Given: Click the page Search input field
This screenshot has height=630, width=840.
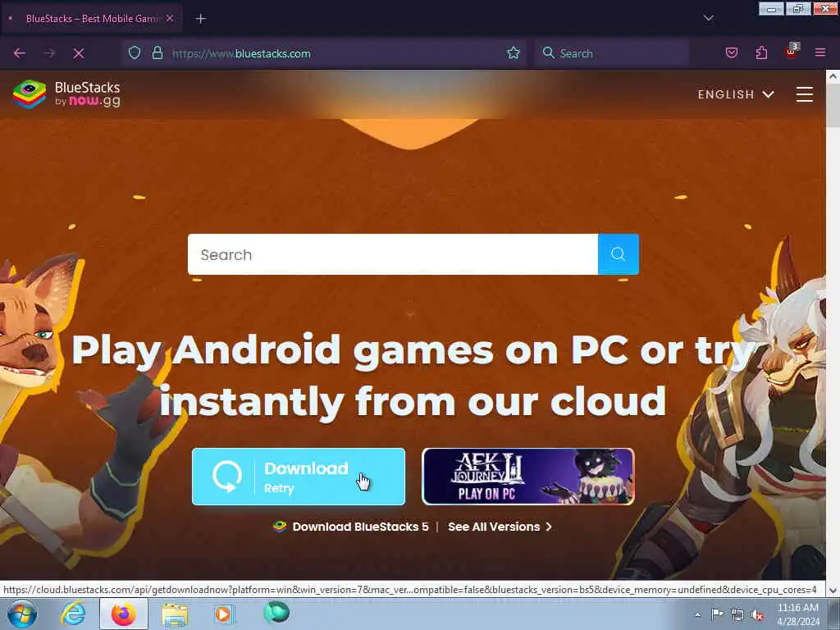Looking at the screenshot, I should click(393, 254).
